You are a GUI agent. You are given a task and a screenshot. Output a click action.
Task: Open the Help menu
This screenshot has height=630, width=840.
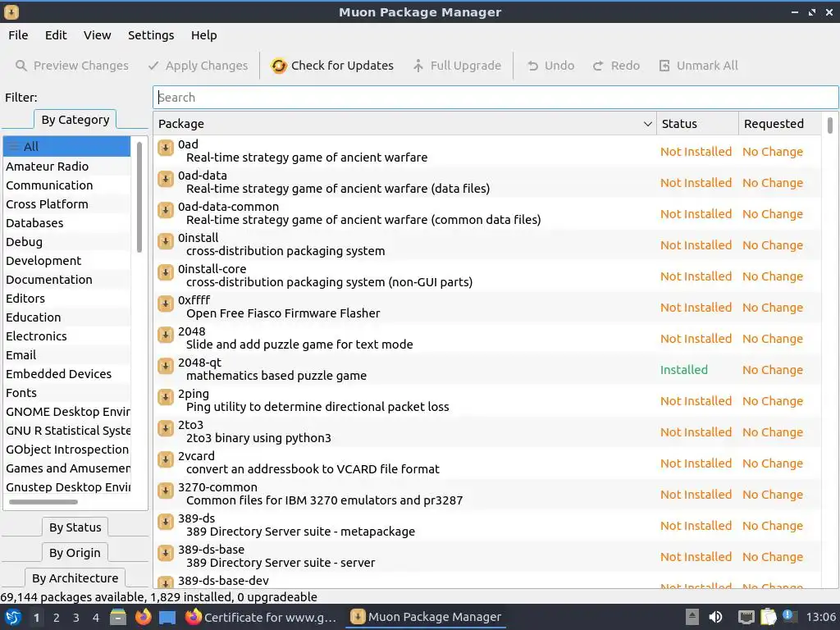tap(204, 34)
